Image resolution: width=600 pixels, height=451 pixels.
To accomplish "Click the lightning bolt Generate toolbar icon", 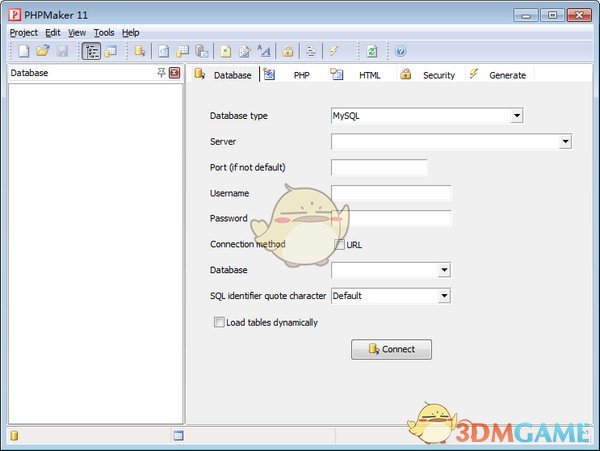I will (336, 51).
